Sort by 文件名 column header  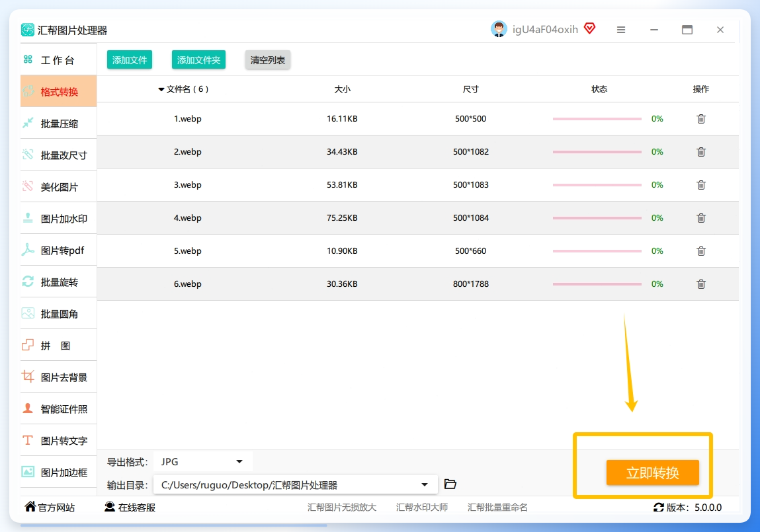(x=183, y=89)
